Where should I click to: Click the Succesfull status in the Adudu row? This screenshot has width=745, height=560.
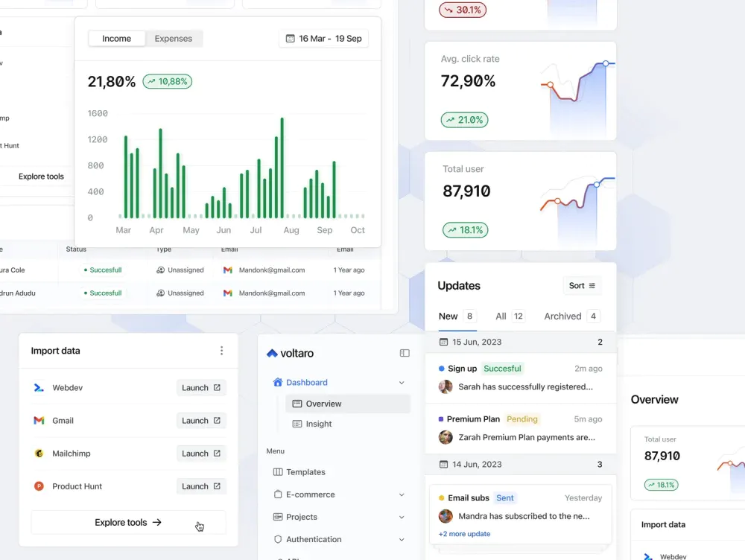pos(103,293)
